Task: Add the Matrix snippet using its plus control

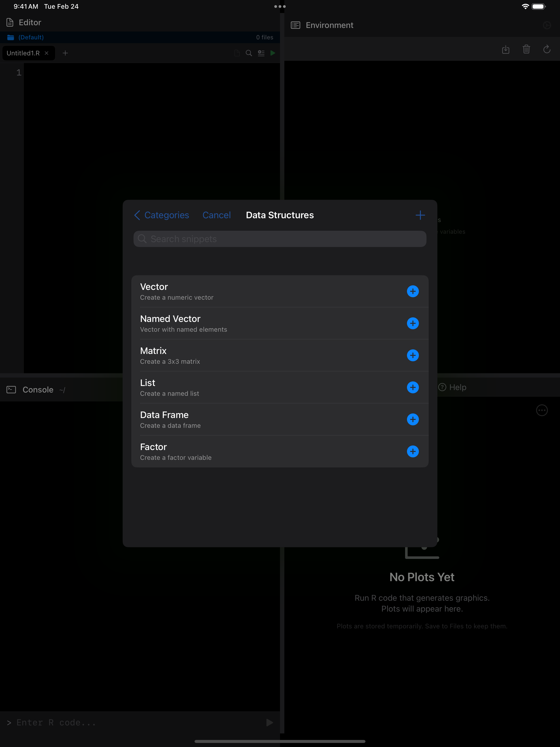Action: 413,355
